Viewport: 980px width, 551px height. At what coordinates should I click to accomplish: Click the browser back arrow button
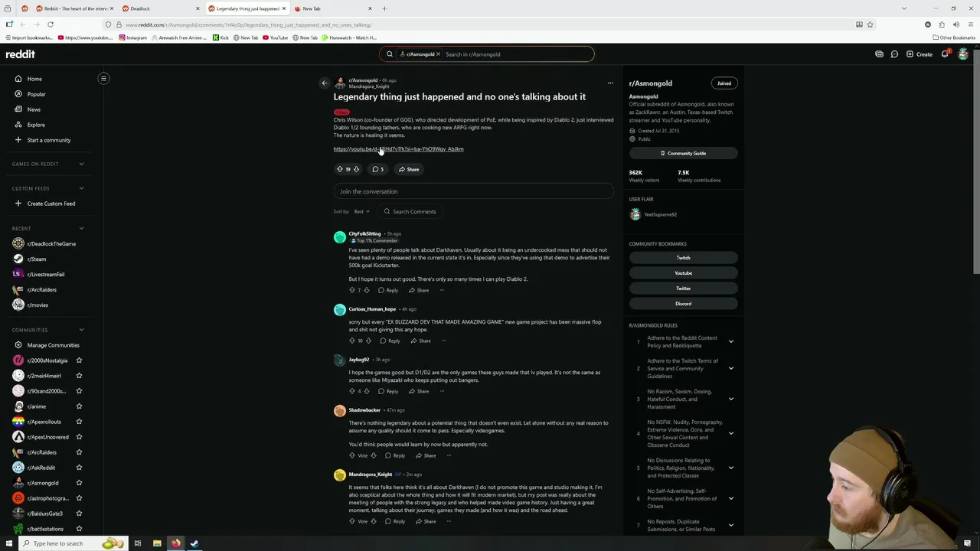pyautogui.click(x=24, y=24)
